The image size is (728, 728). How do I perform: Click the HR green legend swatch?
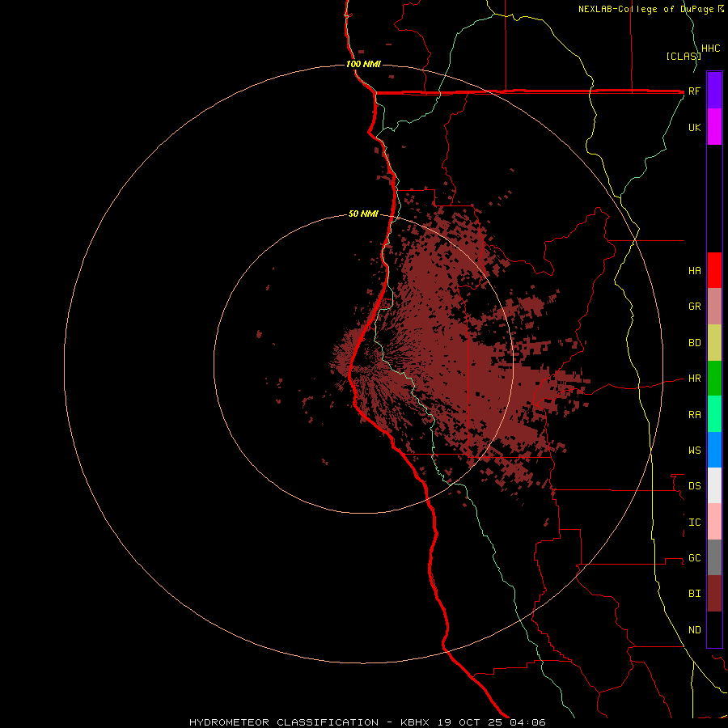tap(714, 379)
